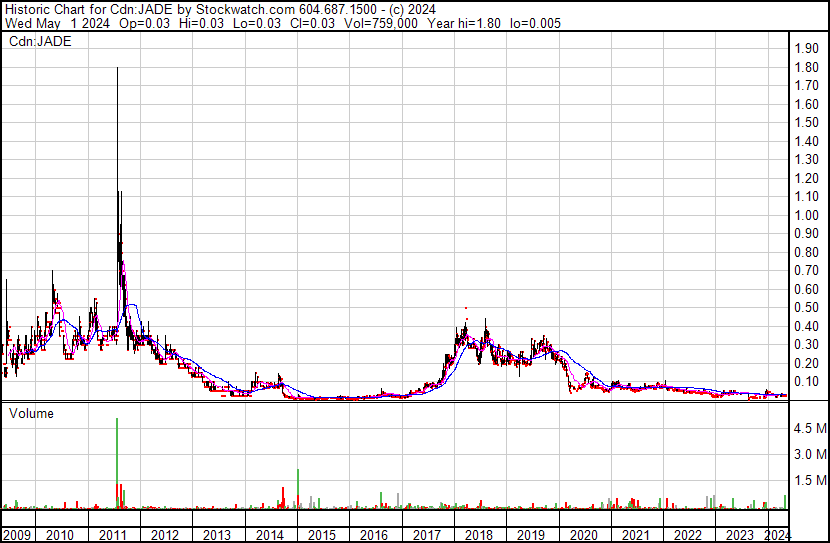This screenshot has height=543, width=830.
Task: Click the 2024 year label on the time axis
Action: pyautogui.click(x=777, y=535)
